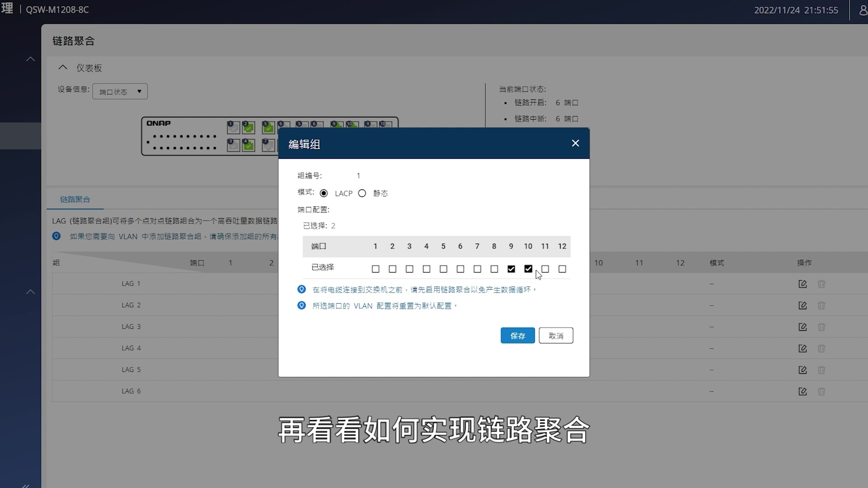
Task: Delete LAG 3 trash icon
Action: (821, 327)
